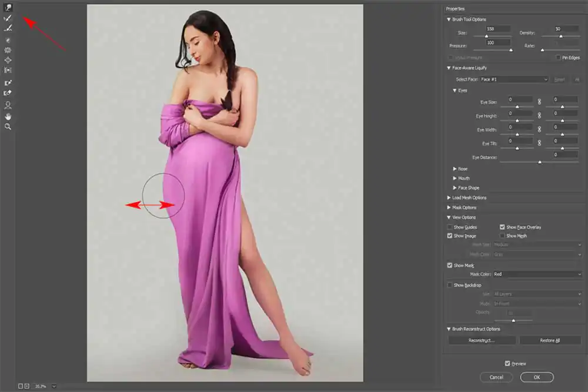Viewport: 588px width, 392px height.
Task: Select the Face tool
Action: (8, 105)
